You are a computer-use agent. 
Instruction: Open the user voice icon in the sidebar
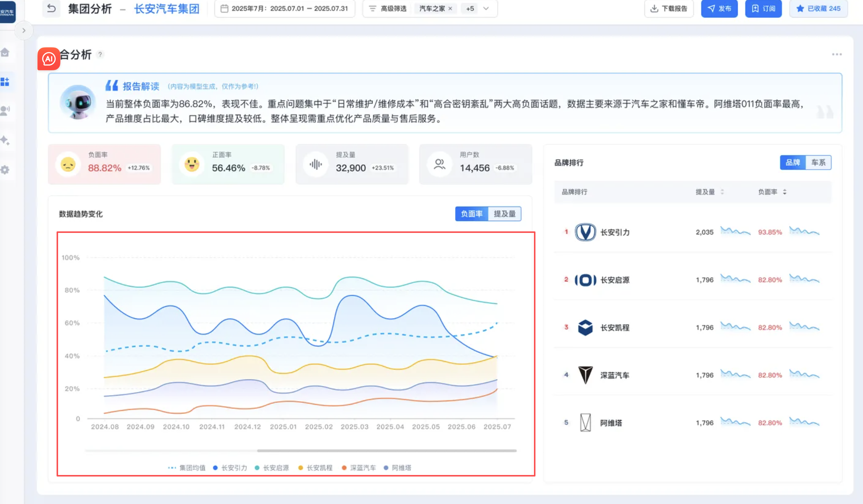(x=5, y=111)
